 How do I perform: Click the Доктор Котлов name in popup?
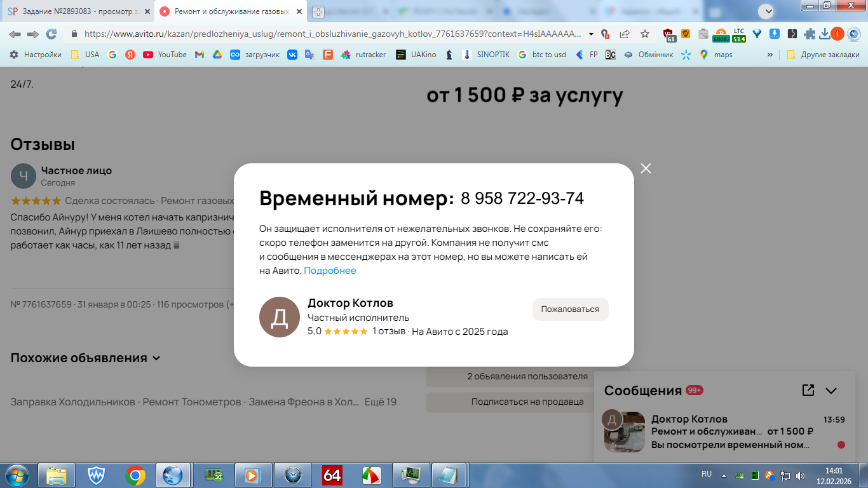click(350, 303)
